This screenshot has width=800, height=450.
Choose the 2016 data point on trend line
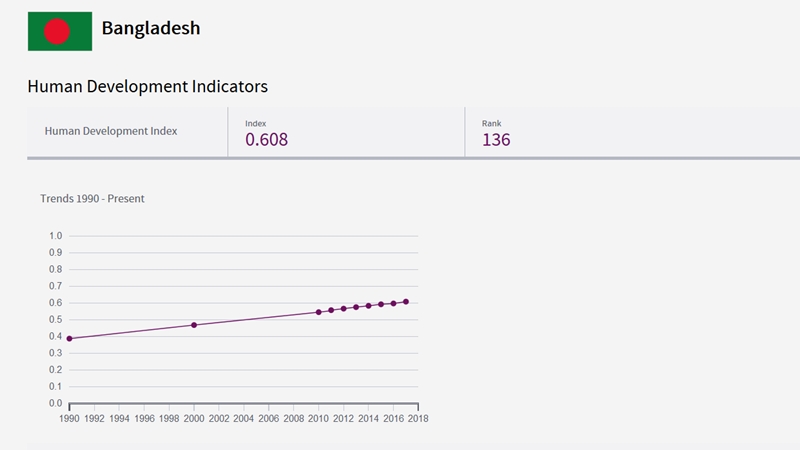(x=394, y=303)
